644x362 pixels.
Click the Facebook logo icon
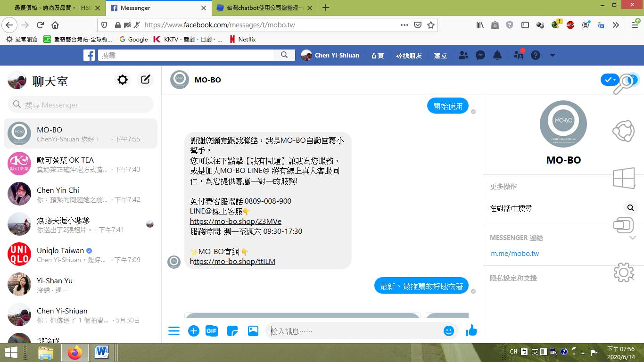[x=89, y=55]
